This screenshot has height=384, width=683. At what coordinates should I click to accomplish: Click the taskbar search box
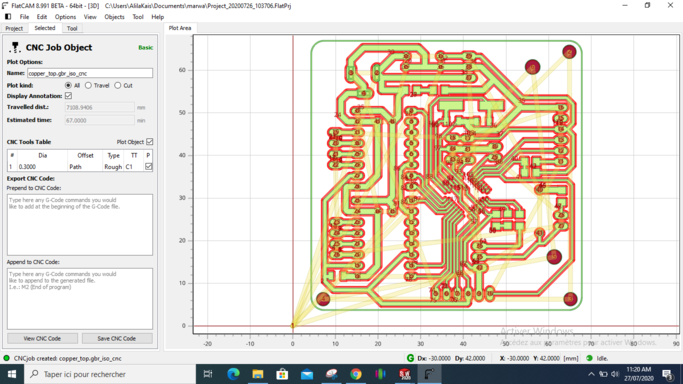pos(109,374)
